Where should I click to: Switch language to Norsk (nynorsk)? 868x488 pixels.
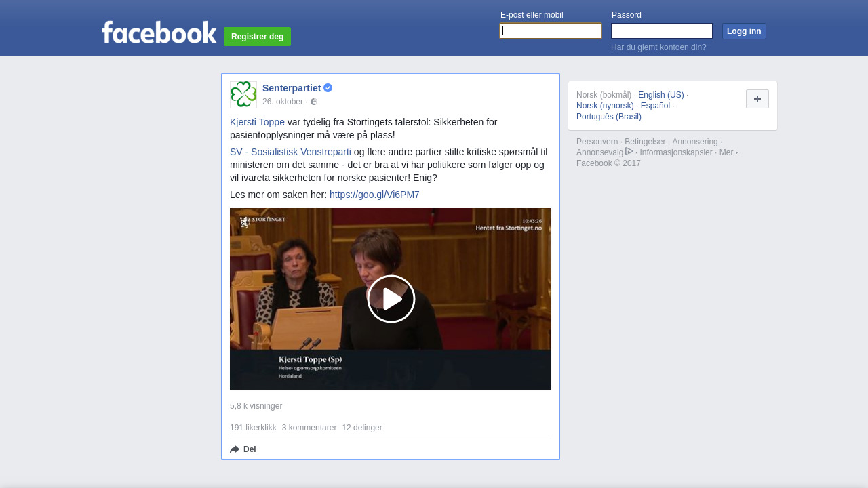tap(605, 106)
